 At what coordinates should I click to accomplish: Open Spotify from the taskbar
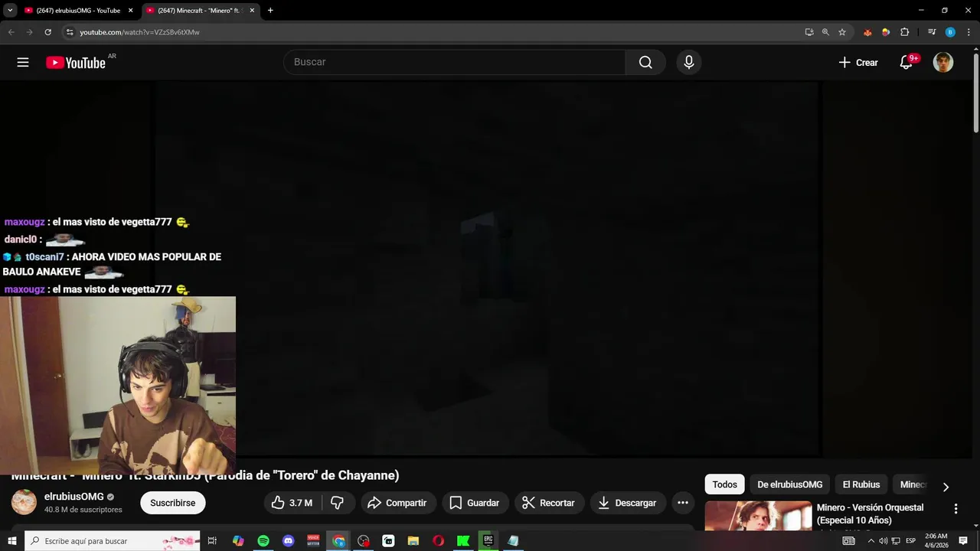263,541
